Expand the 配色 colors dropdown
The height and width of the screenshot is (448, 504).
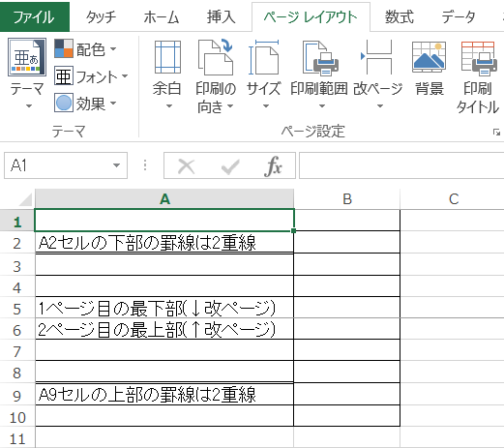pyautogui.click(x=113, y=49)
